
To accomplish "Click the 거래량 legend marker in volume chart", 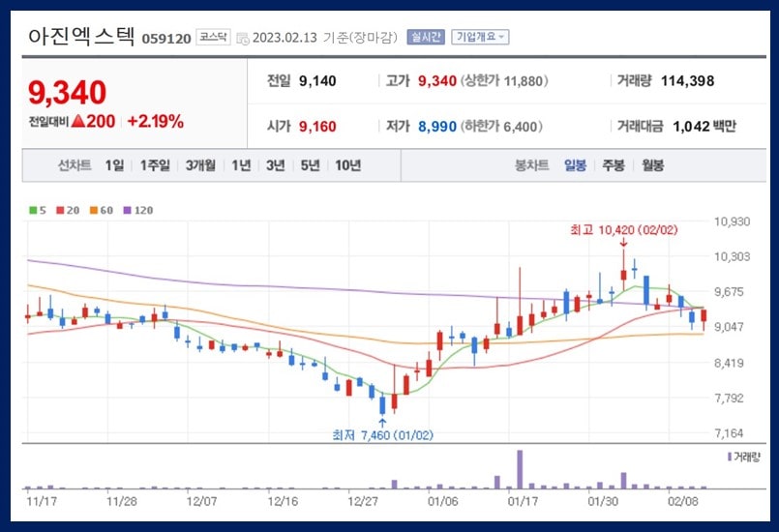I will (730, 457).
